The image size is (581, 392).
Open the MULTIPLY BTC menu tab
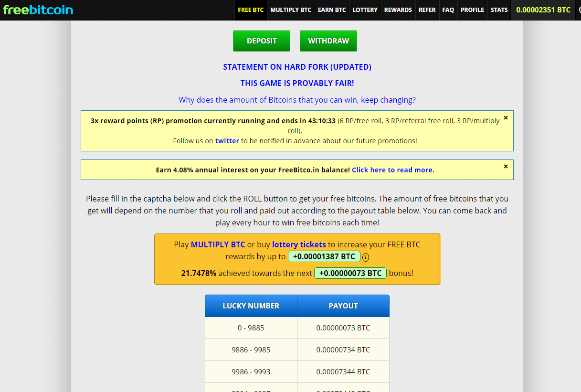[291, 10]
